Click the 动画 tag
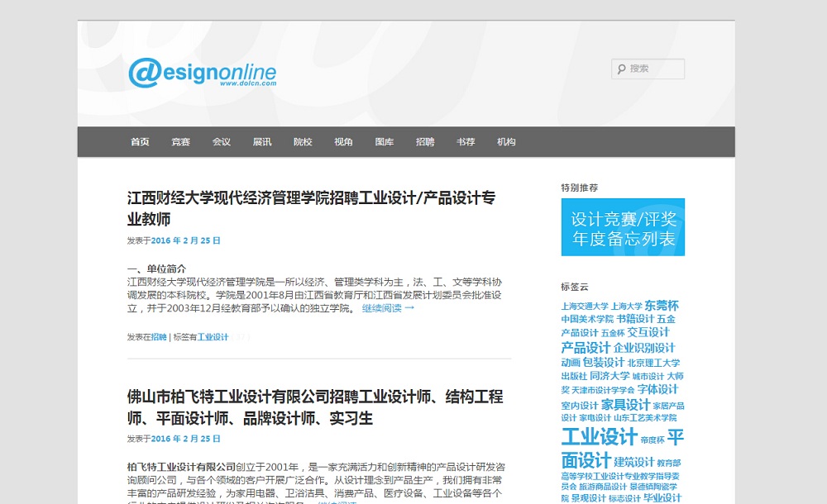This screenshot has height=504, width=827. 571,362
